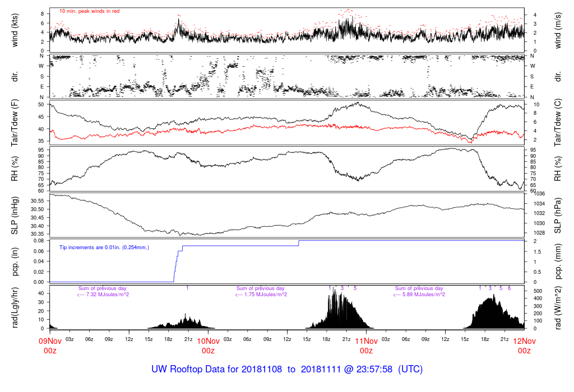This screenshot has width=574, height=392.
Task: Select the "rad(Lgly/hr)" axis label
Action: click(x=15, y=307)
